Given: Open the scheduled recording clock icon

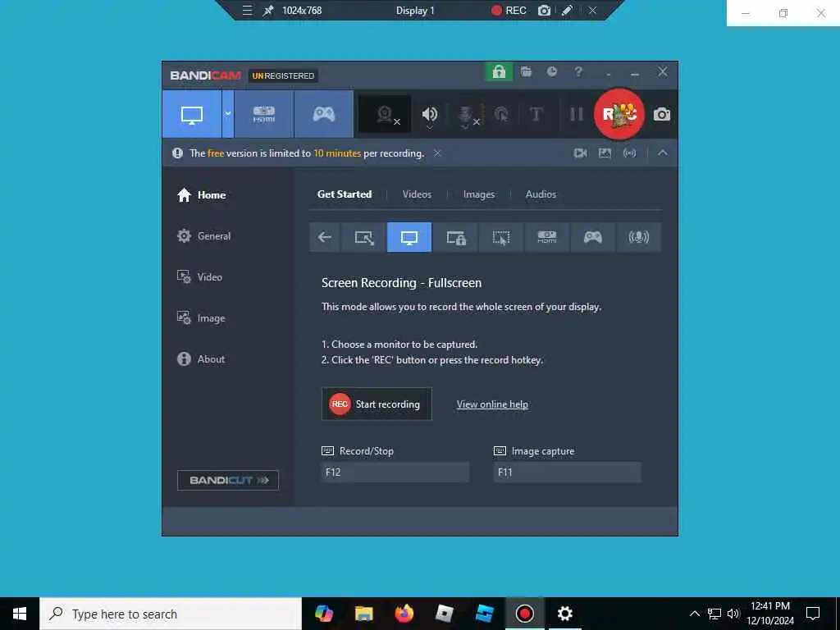Looking at the screenshot, I should pyautogui.click(x=552, y=72).
